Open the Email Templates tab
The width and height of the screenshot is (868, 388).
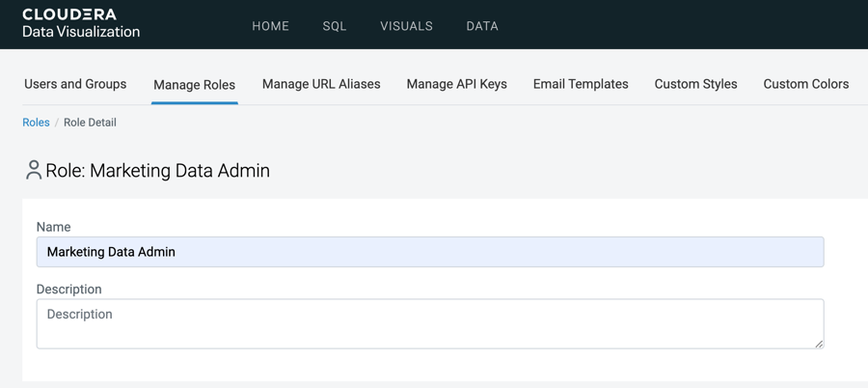point(581,84)
